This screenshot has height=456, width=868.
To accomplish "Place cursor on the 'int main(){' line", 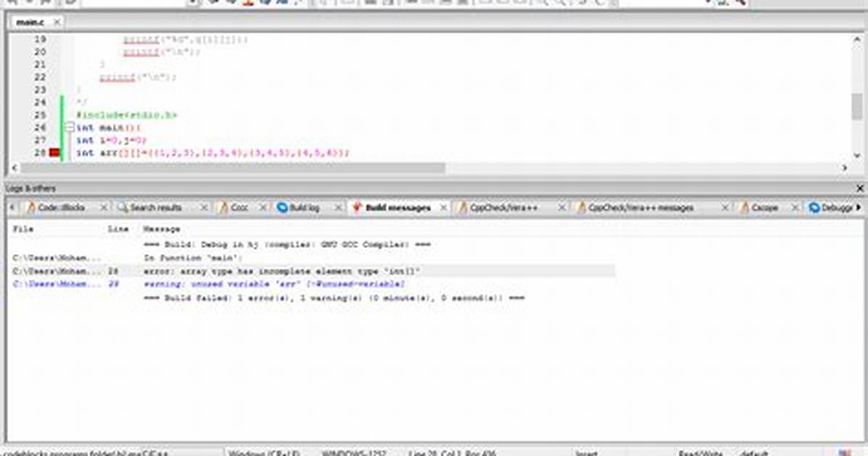I will point(108,128).
